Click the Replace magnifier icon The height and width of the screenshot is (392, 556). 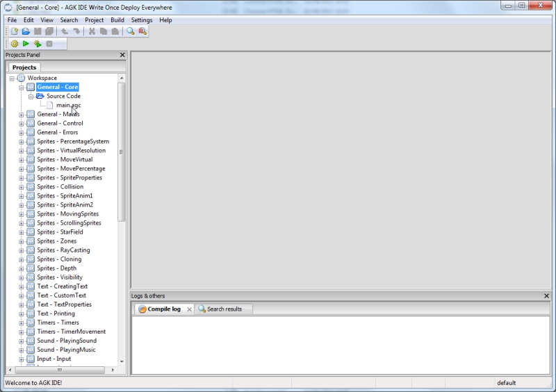click(142, 31)
